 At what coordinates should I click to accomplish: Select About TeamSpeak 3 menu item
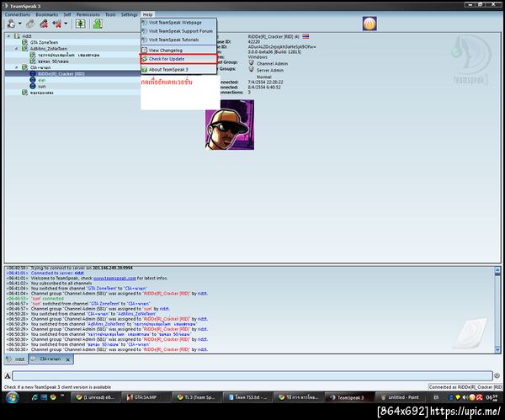click(x=178, y=70)
